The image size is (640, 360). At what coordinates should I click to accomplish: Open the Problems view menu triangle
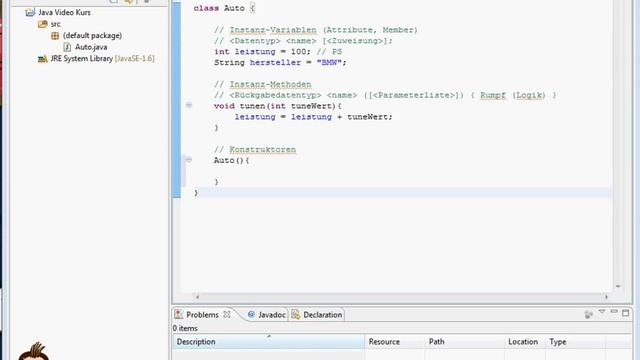[602, 312]
